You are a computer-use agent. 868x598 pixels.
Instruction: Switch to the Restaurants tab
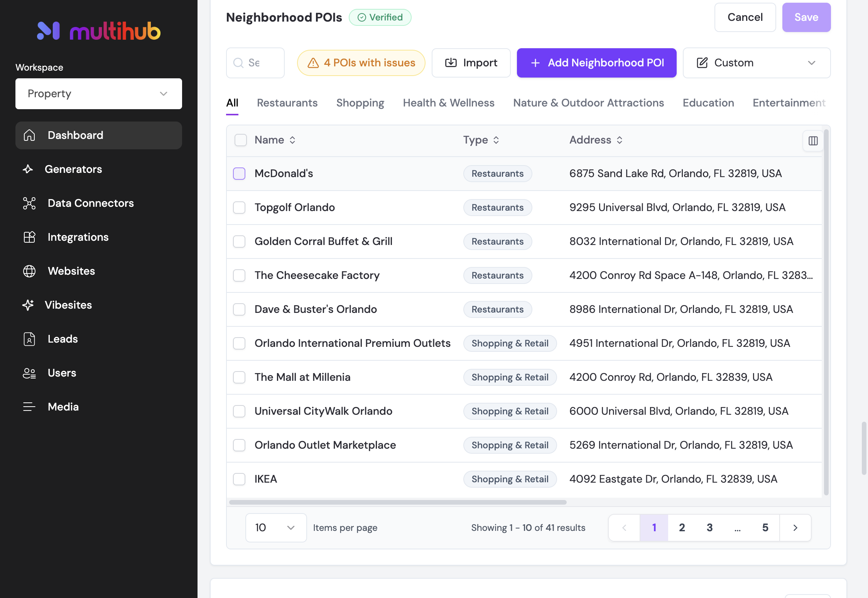[287, 103]
